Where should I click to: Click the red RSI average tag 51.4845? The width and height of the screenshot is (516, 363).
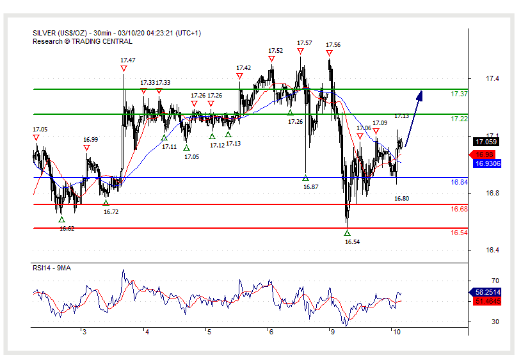(487, 301)
